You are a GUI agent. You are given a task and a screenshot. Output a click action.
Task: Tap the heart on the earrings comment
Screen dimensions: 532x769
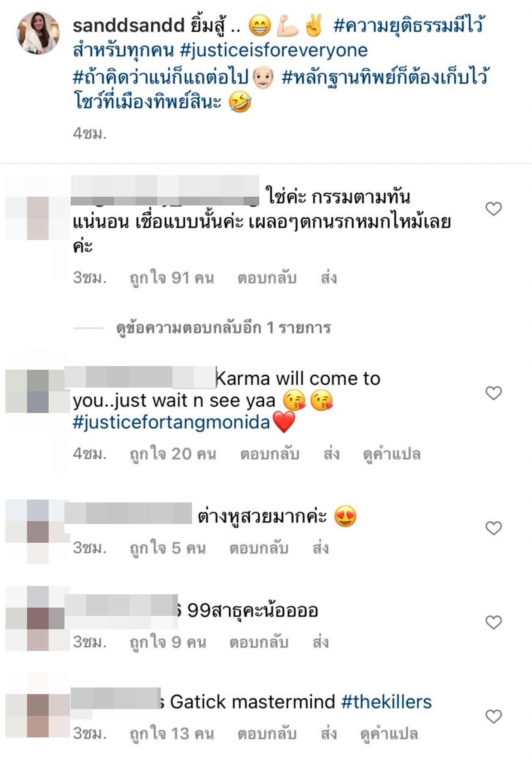coord(493,528)
